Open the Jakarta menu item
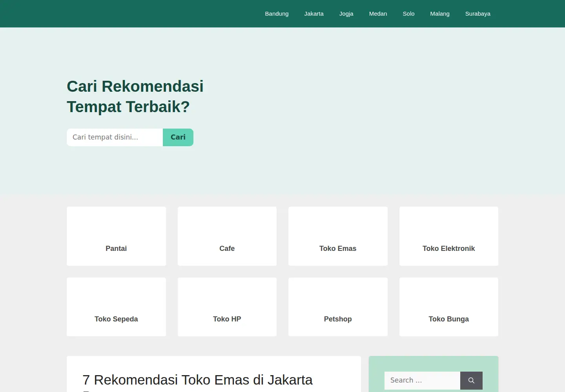This screenshot has width=565, height=392. click(x=314, y=14)
